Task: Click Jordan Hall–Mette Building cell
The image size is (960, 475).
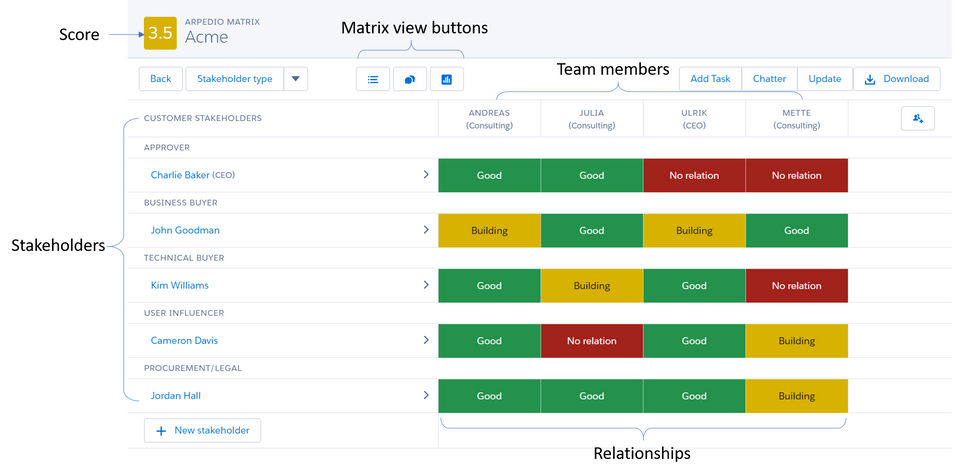Action: coord(797,395)
